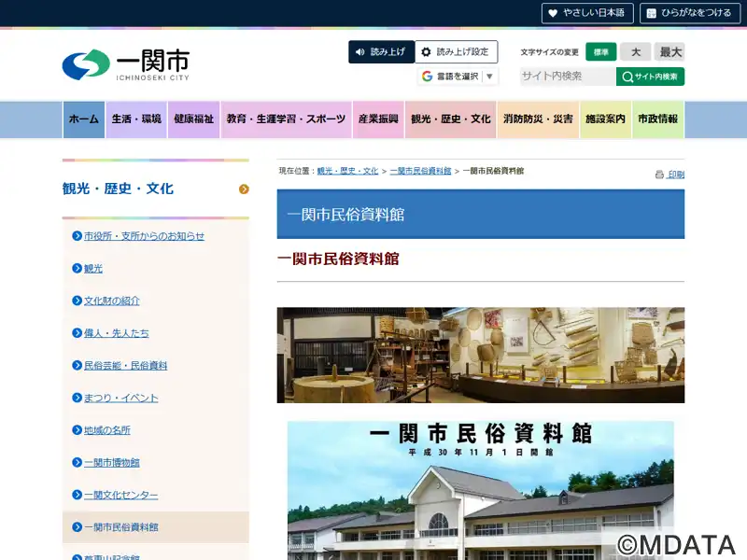The image size is (747, 560).
Task: Click the arrow bullet beside 一関市博物館
Action: click(x=77, y=462)
